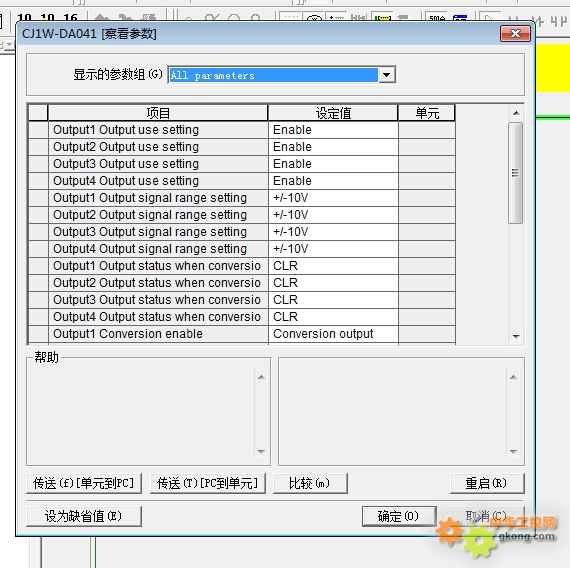Click right help pane scroll up arrow
Image resolution: width=570 pixels, height=568 pixels.
[513, 377]
